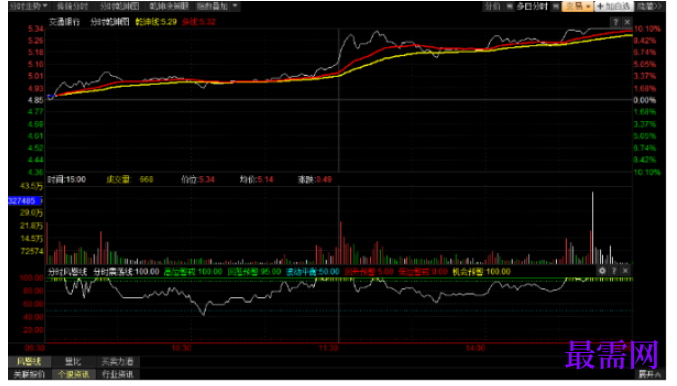Image resolution: width=677 pixels, height=386 pixels.
Task: Click the icon next to 多日分时 button
Action: click(x=556, y=6)
